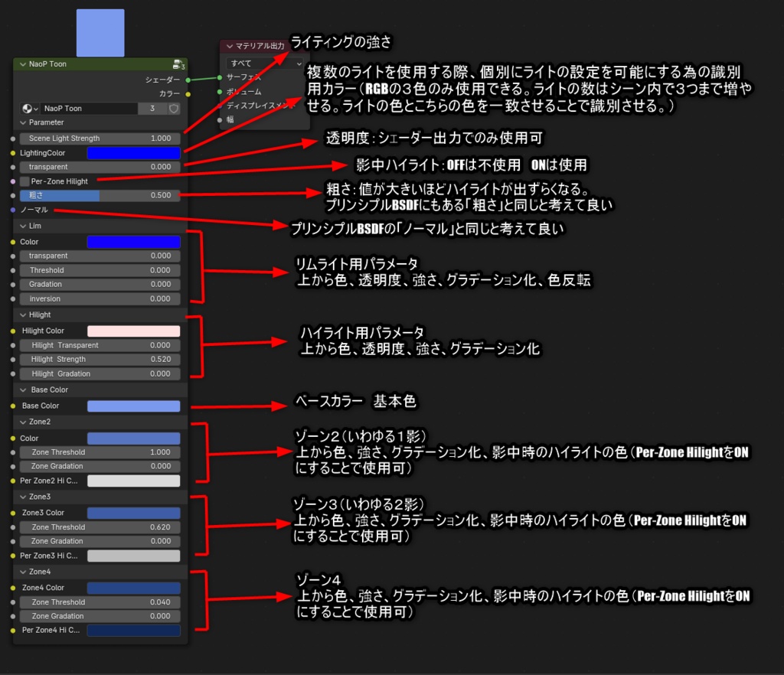This screenshot has width=784, height=675.
Task: Collapse the NaoP Toon node via its header chevron
Action: tap(22, 64)
